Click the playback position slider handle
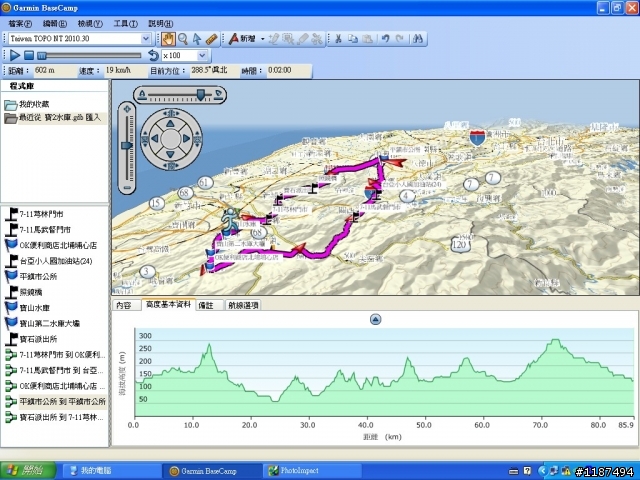The height and width of the screenshot is (480, 640). point(41,55)
